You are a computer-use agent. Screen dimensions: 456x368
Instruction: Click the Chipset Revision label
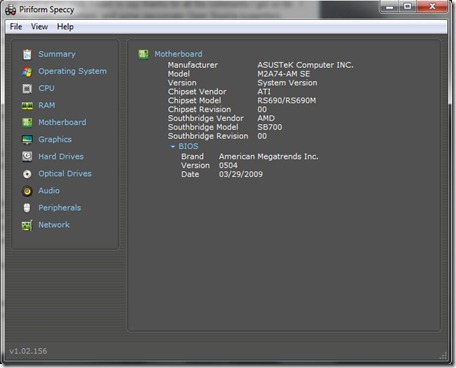point(199,109)
